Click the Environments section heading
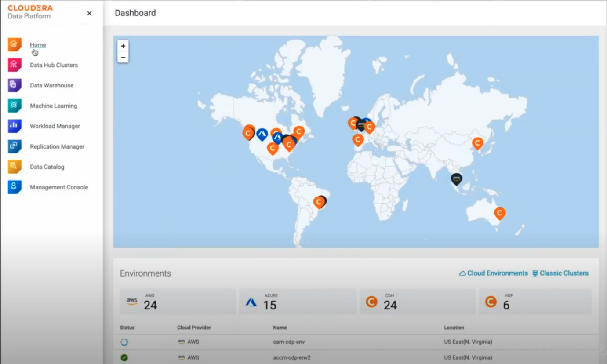Viewport: 607px width, 364px height. pos(145,273)
